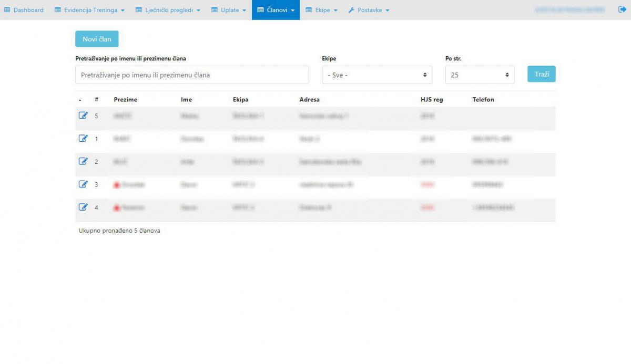The image size is (631, 364).
Task: Edit the member in row number 2
Action: pos(83,161)
